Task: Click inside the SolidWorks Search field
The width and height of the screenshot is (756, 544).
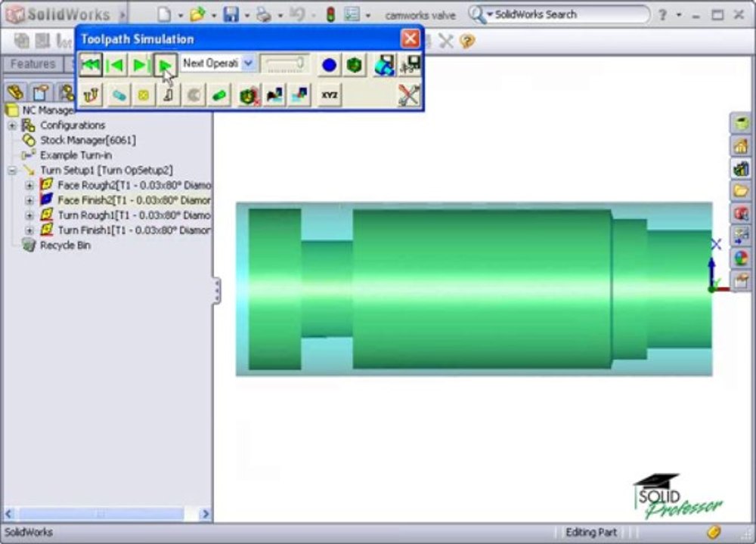Action: click(572, 14)
